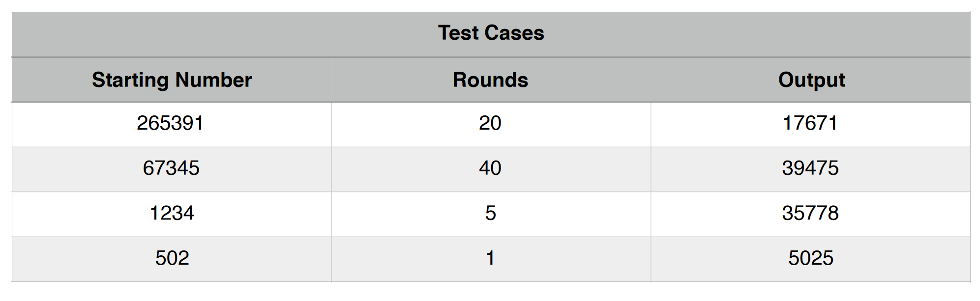Click the word Cases in the title
This screenshot has width=980, height=301.
(515, 33)
